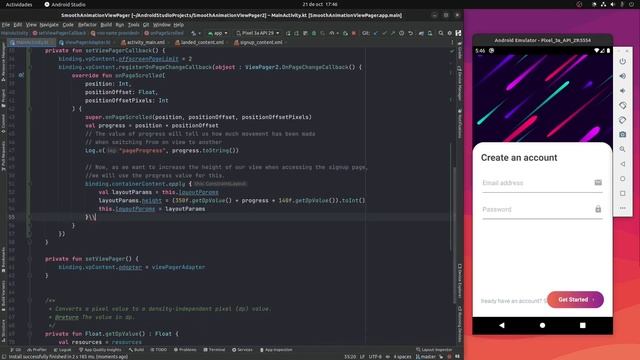Click Actividades in the Ubuntu top bar
This screenshot has width=640, height=360.
tap(19, 4)
